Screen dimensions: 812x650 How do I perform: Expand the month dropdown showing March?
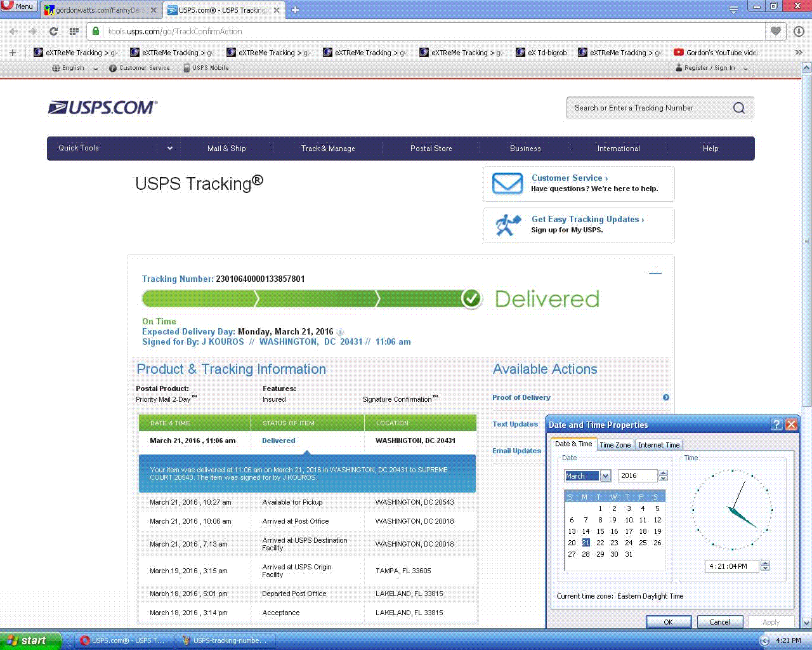click(x=605, y=476)
